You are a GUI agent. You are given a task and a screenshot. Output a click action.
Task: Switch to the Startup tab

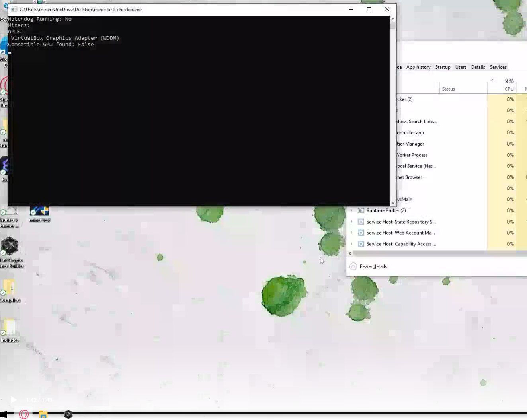point(443,67)
